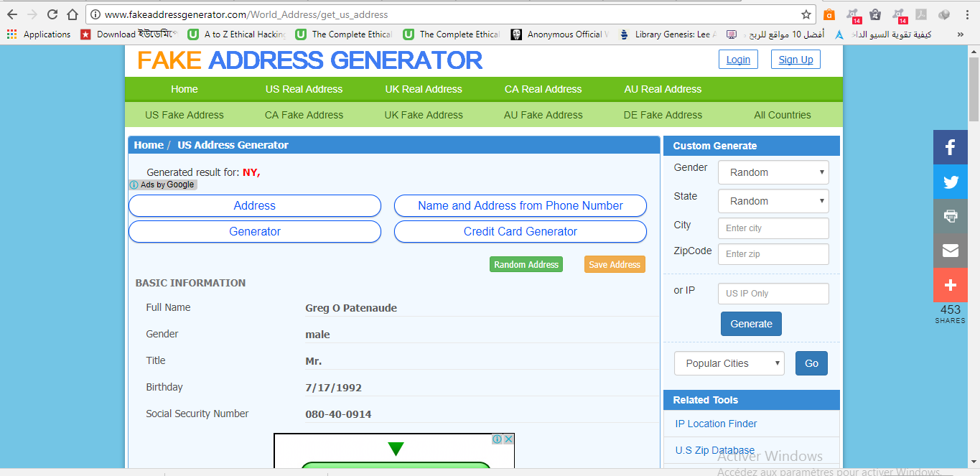The height and width of the screenshot is (476, 980).
Task: Select DE Fake Address submenu
Action: [x=663, y=115]
